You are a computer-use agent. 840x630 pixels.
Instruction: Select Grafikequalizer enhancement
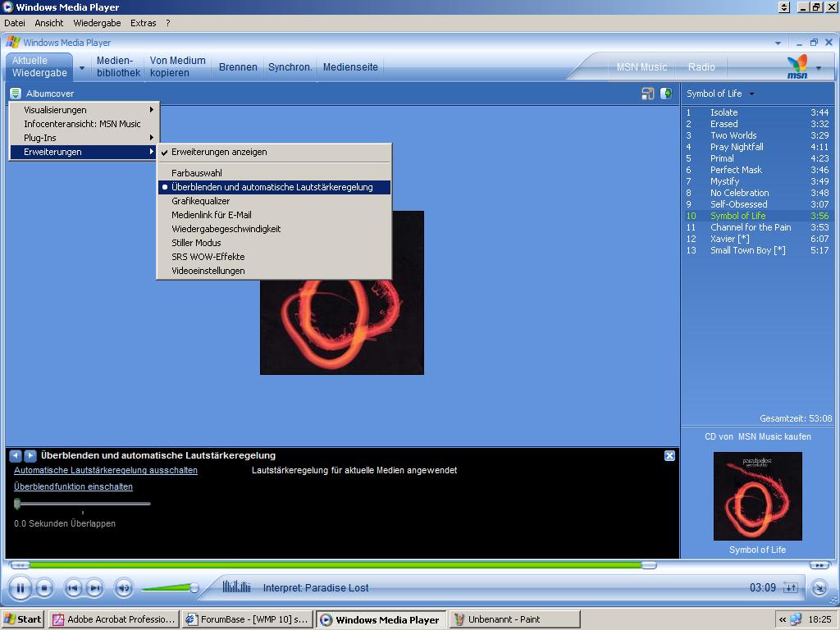(x=274, y=202)
